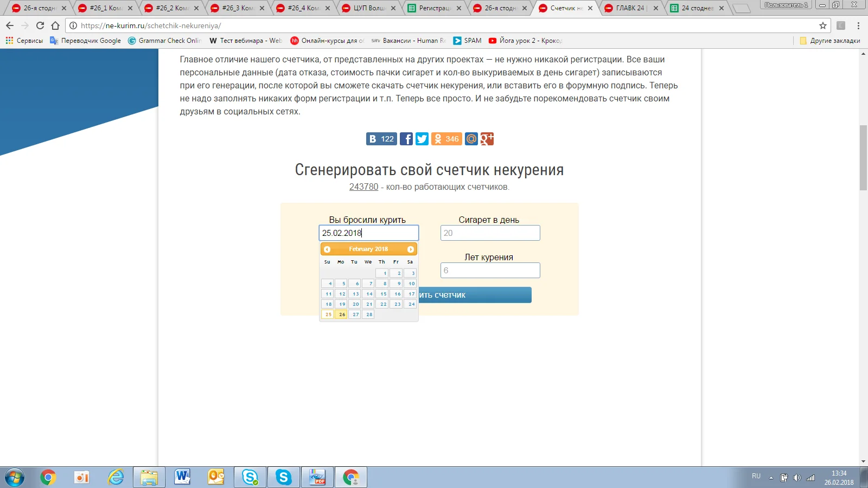Open Outlook from the taskbar

coord(216,478)
